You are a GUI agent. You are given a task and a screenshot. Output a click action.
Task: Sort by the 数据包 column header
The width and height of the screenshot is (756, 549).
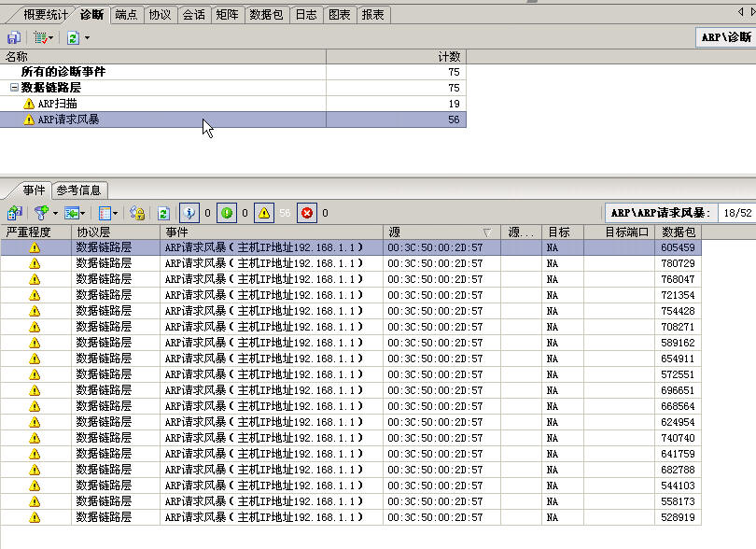[x=678, y=232]
